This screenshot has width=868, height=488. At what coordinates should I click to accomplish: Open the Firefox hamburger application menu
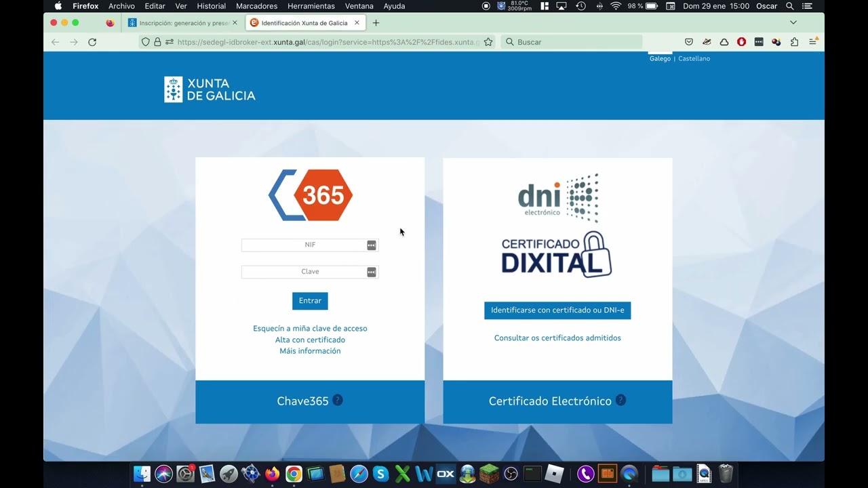click(813, 42)
